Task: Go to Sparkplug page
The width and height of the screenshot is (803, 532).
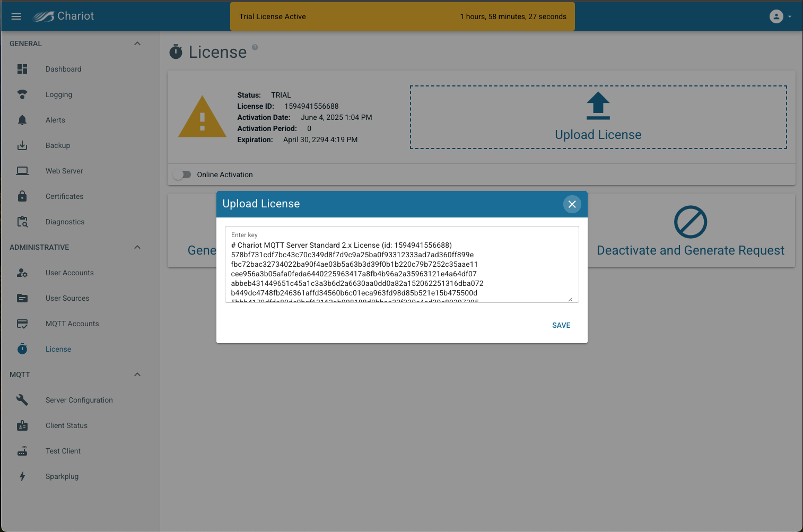Action: [x=62, y=476]
